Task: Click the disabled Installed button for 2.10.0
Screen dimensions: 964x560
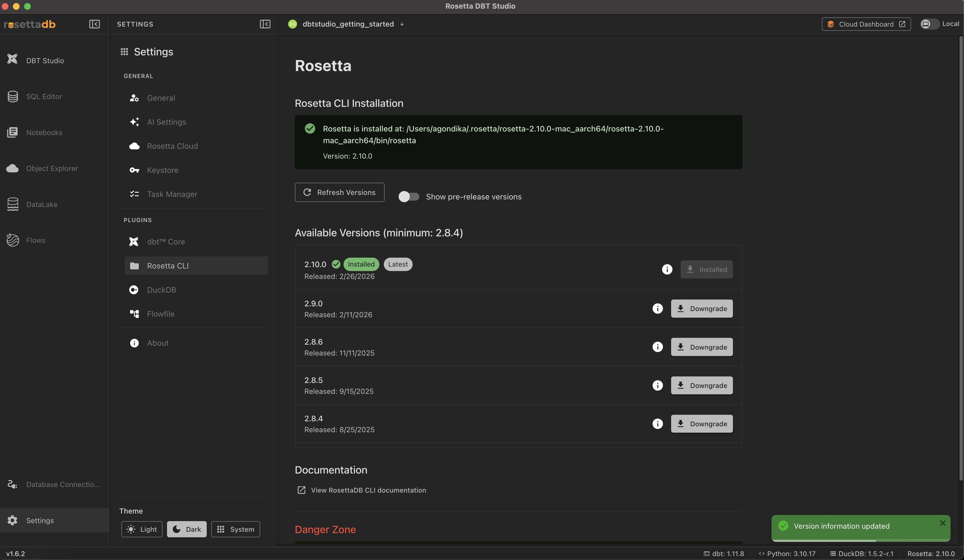Action: tap(707, 269)
